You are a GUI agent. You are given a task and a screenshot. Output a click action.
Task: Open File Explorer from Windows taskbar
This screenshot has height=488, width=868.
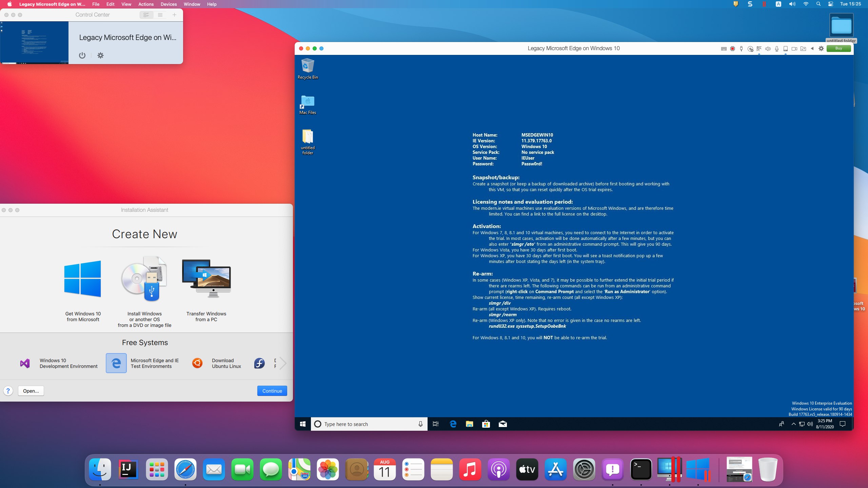pos(469,424)
